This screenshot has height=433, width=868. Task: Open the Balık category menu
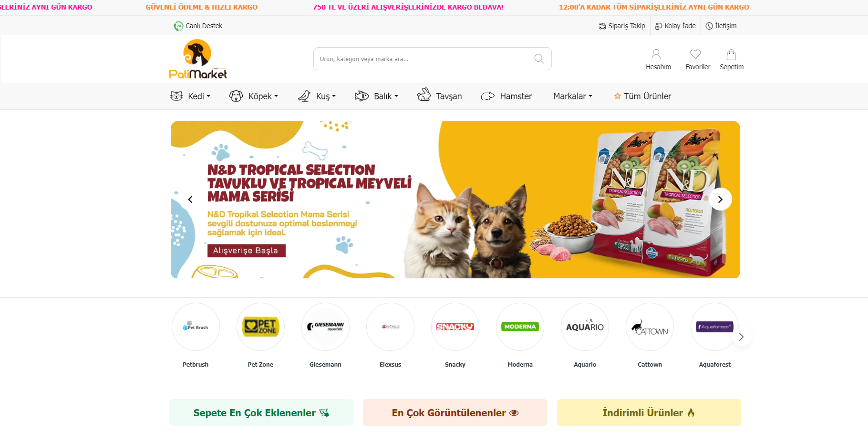376,96
